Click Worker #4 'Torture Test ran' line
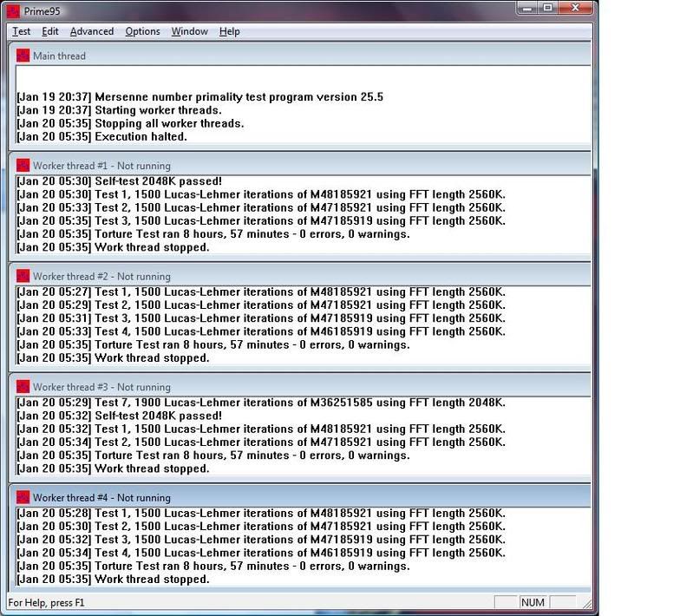The image size is (693, 616). (213, 566)
